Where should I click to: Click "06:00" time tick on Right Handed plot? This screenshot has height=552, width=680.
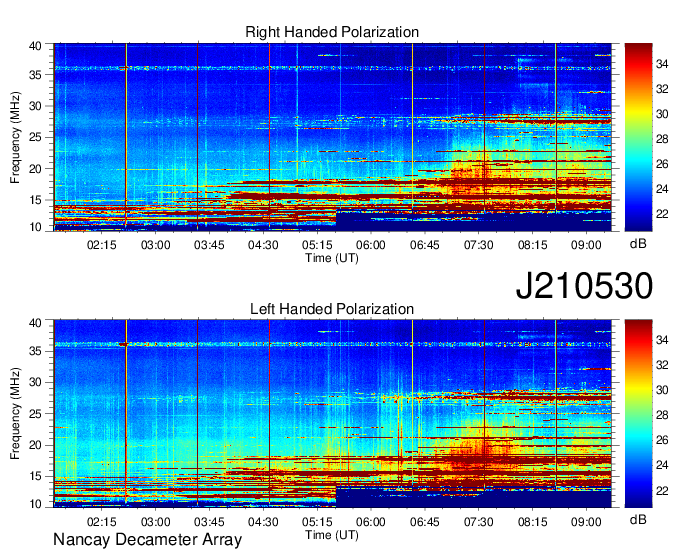371,245
